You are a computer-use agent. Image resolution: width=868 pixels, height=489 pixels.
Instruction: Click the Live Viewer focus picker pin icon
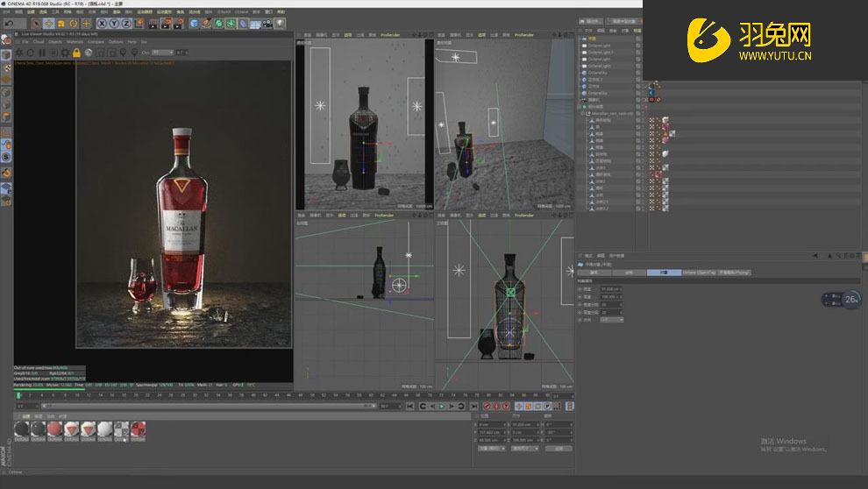pos(123,53)
